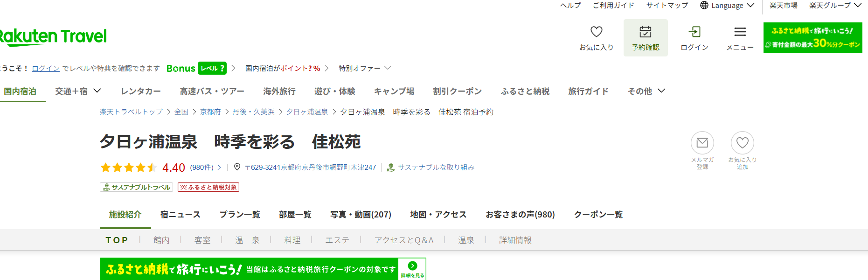Click the サステナブルな取り組み link

(436, 168)
